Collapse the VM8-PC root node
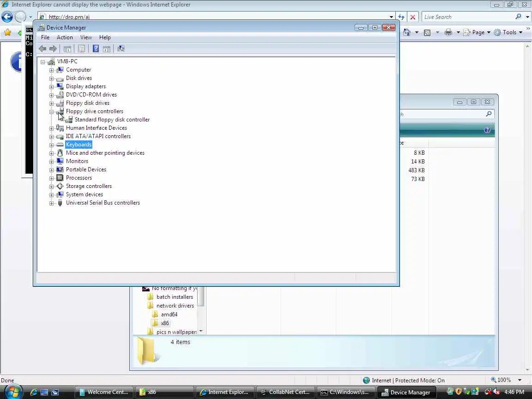This screenshot has height=399, width=532. (43, 62)
